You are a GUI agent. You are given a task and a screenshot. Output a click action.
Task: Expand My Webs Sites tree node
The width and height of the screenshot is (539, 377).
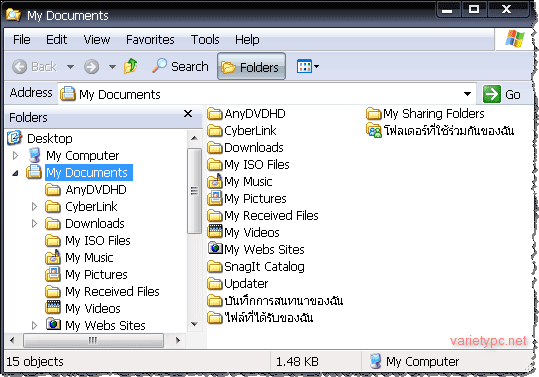pyautogui.click(x=34, y=325)
